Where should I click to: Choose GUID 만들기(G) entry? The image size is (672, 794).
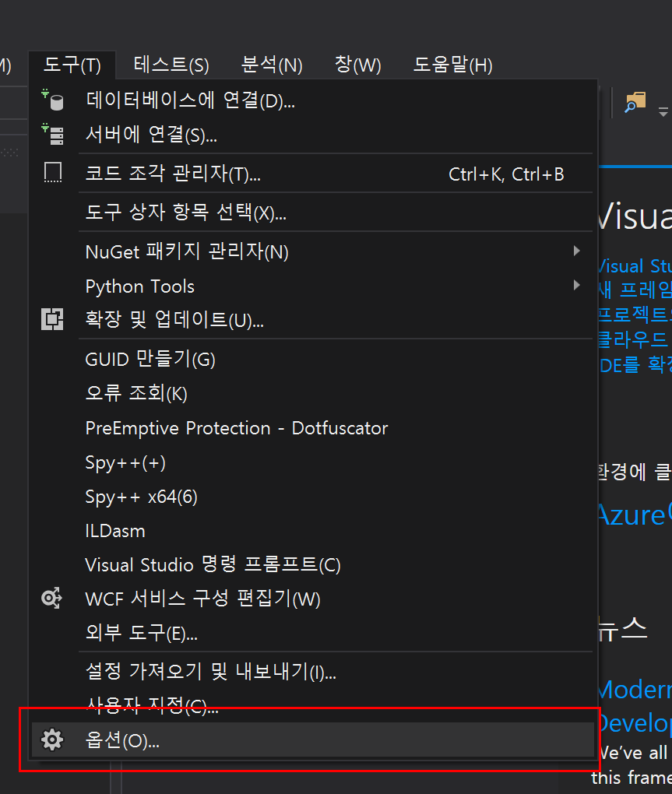point(312,359)
